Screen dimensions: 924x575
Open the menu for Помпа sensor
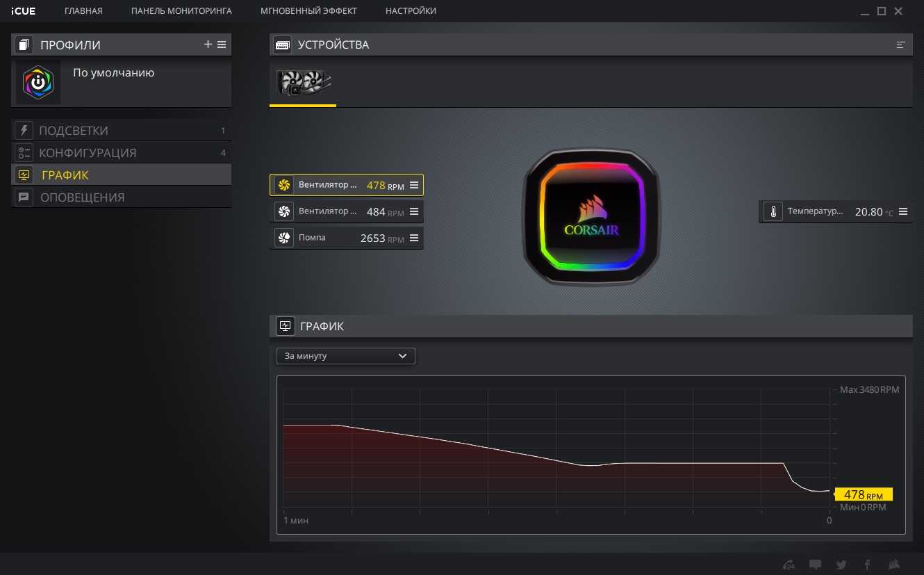tap(414, 238)
